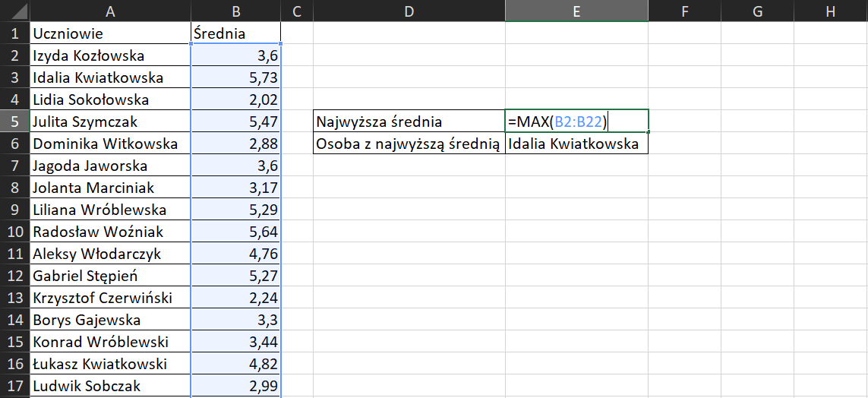
Task: Select cell 'Idalia Kwiatkowska' in column A
Action: coord(110,77)
